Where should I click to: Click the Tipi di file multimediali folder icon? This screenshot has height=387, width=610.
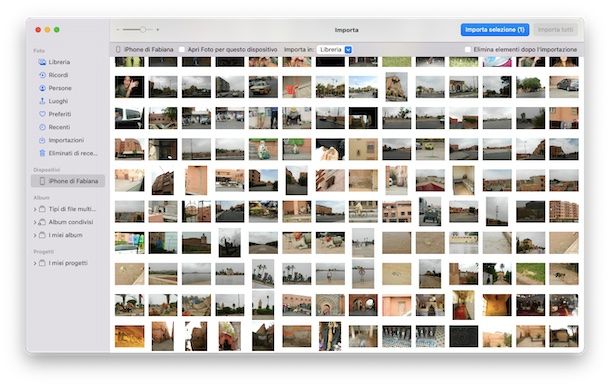tap(42, 209)
